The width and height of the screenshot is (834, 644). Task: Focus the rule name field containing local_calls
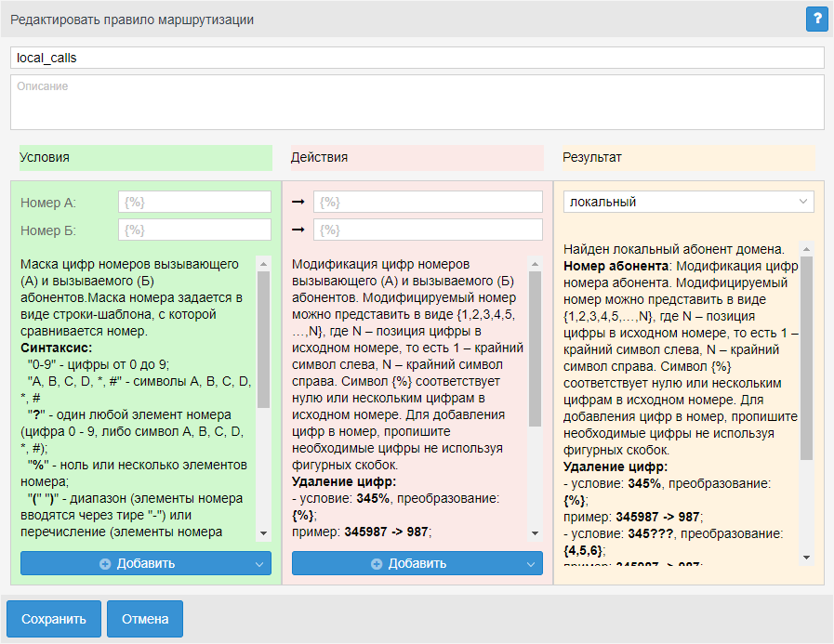(x=417, y=58)
